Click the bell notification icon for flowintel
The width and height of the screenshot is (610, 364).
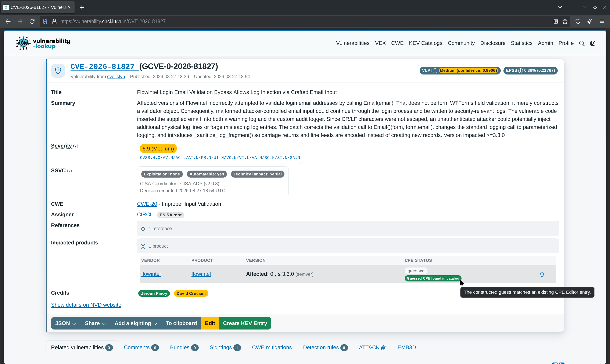pyautogui.click(x=542, y=274)
